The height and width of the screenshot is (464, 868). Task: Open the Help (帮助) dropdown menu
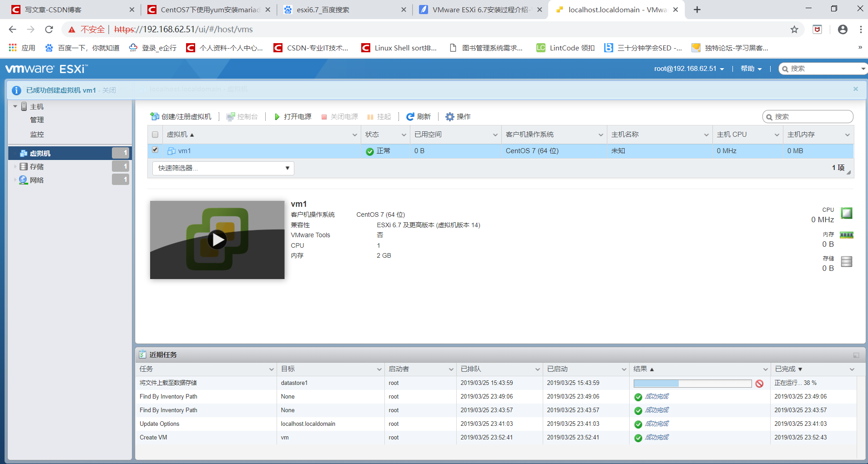coord(751,69)
